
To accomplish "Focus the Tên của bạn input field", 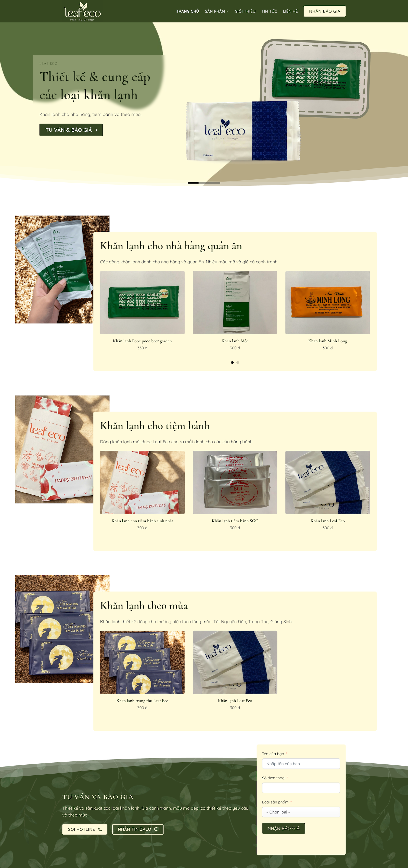I will click(x=301, y=764).
